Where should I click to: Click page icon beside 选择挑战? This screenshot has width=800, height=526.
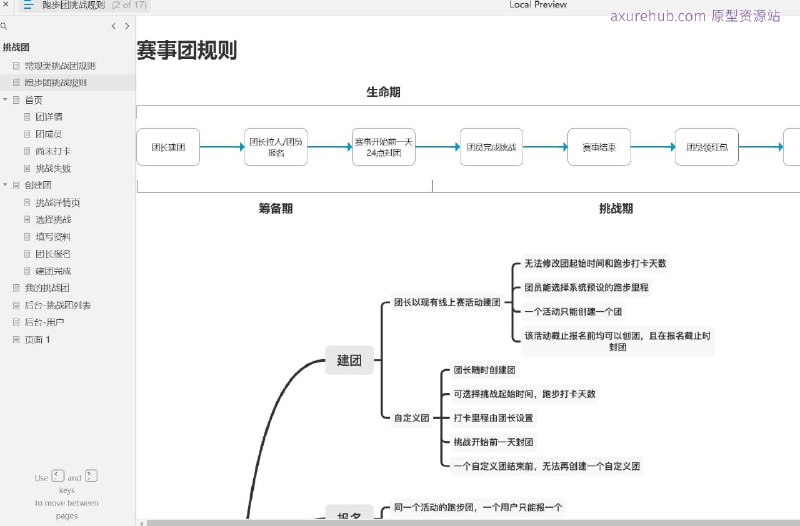point(27,219)
